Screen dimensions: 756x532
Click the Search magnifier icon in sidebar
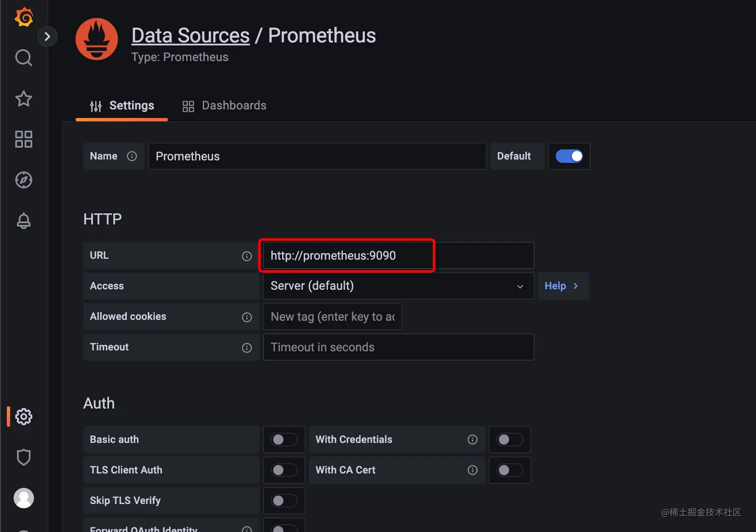click(x=23, y=58)
